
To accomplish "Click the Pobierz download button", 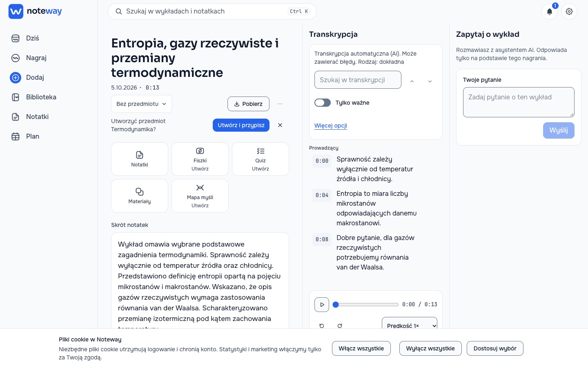I will [x=248, y=104].
